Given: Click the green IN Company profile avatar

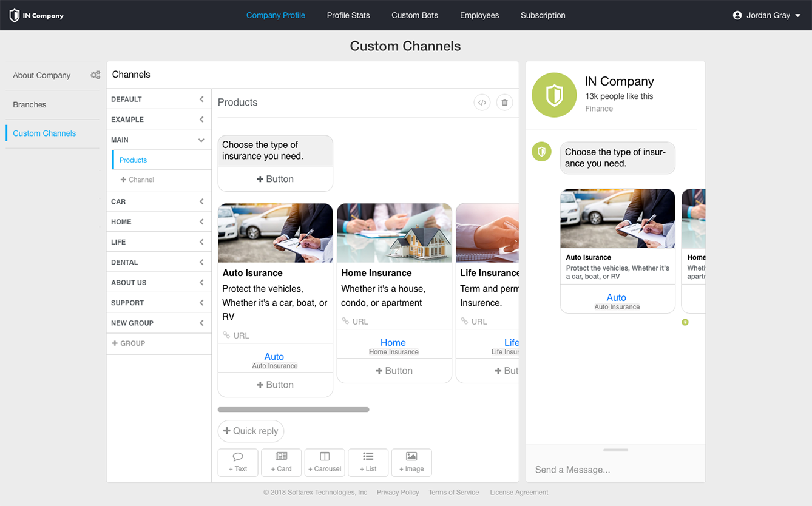Looking at the screenshot, I should click(554, 95).
